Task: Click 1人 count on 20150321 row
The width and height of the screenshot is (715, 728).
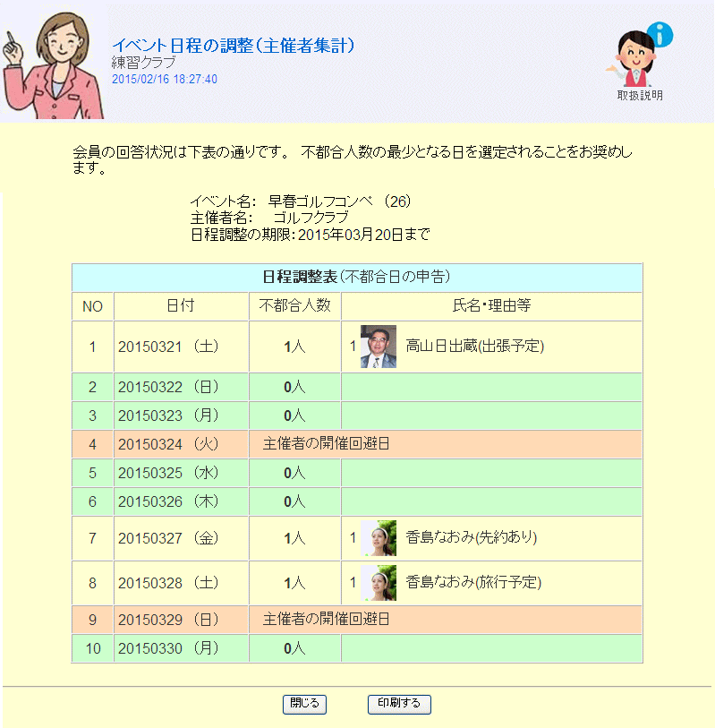Action: coord(294,347)
